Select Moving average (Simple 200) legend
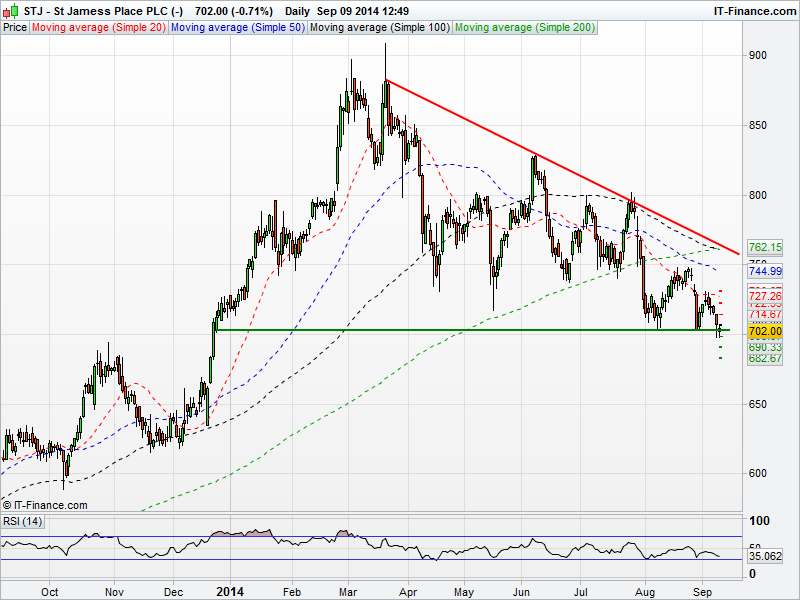Image resolution: width=800 pixels, height=600 pixels. click(525, 28)
